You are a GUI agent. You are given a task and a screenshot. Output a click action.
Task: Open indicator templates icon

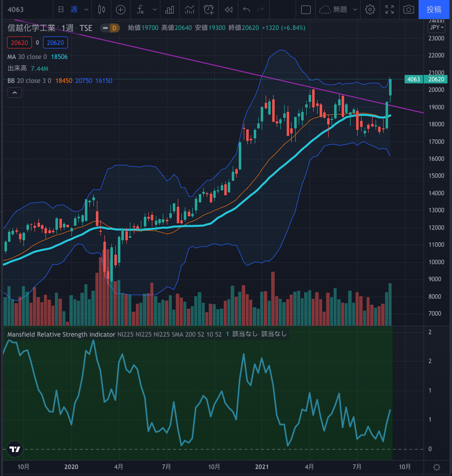(x=189, y=9)
